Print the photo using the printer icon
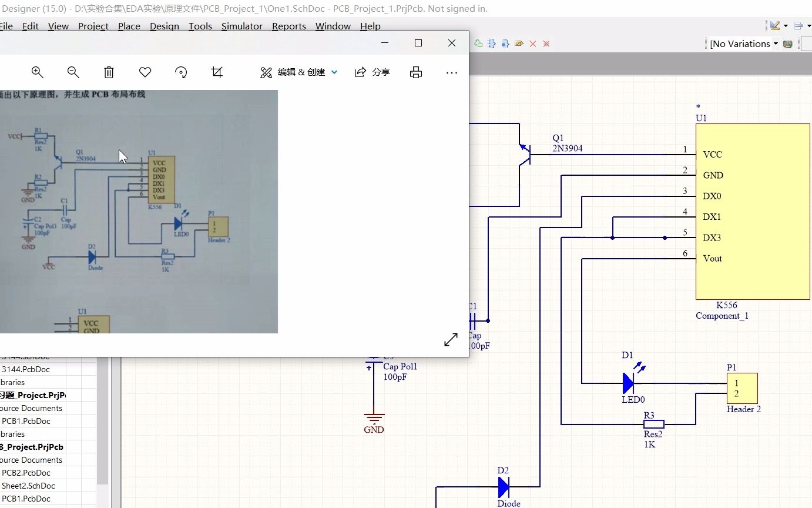 coord(416,72)
